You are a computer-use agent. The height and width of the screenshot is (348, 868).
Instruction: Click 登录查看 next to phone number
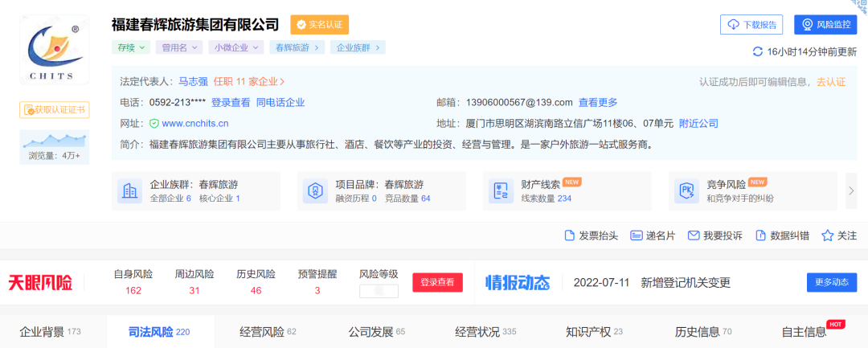pos(231,102)
